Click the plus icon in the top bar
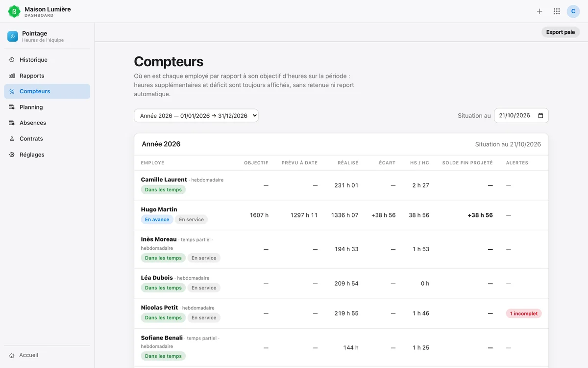This screenshot has height=368, width=588. click(x=539, y=11)
